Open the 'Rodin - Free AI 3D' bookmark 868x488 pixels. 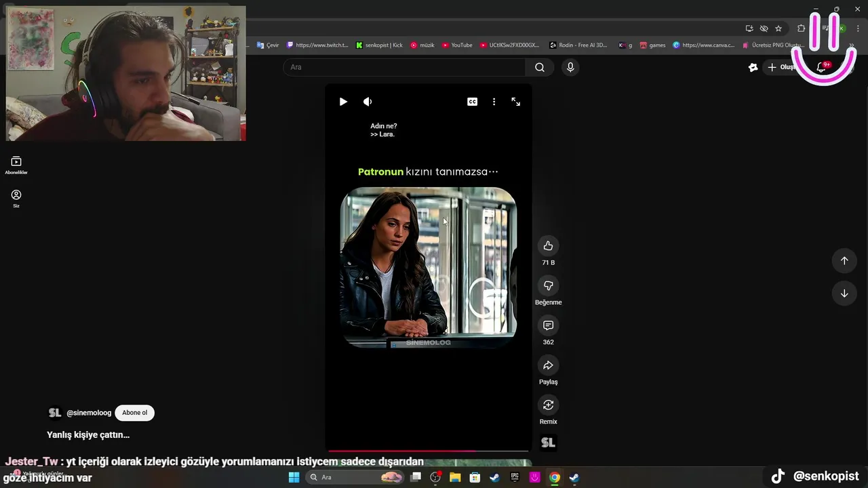[x=578, y=45]
